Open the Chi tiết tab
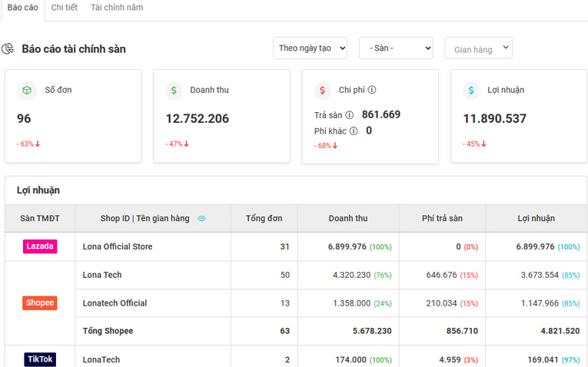 click(64, 8)
